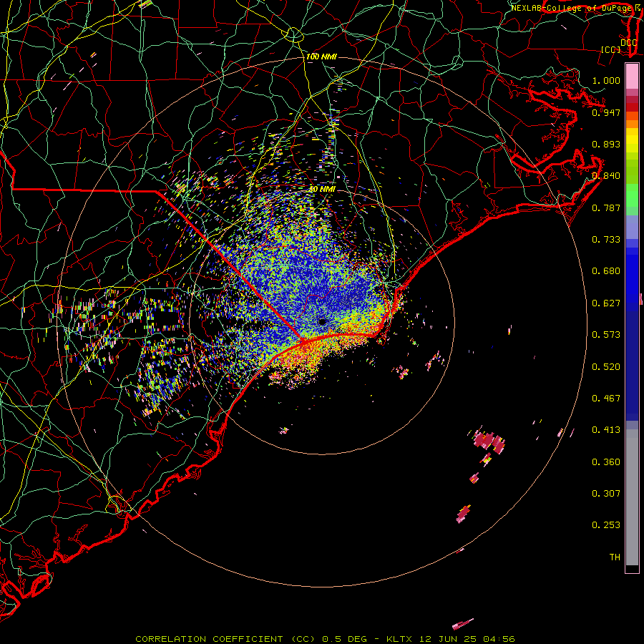Click the NEXLAB-College of DuPage label
The width and height of the screenshot is (644, 644).
pos(573,8)
